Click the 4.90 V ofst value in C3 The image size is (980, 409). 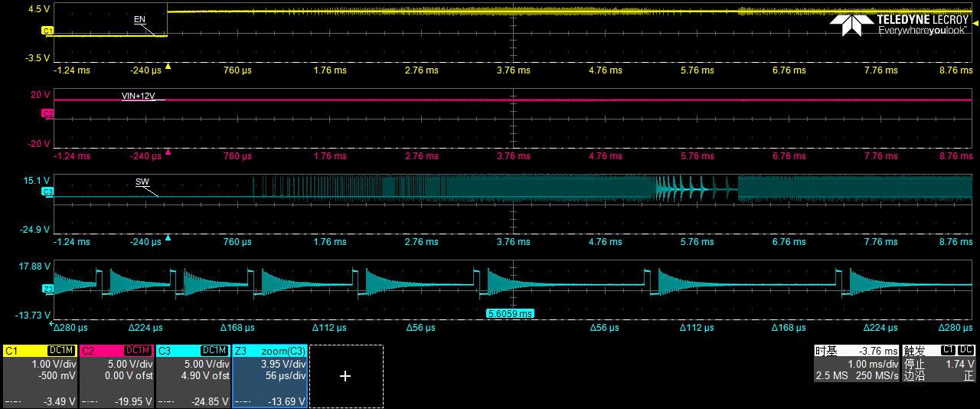205,376
